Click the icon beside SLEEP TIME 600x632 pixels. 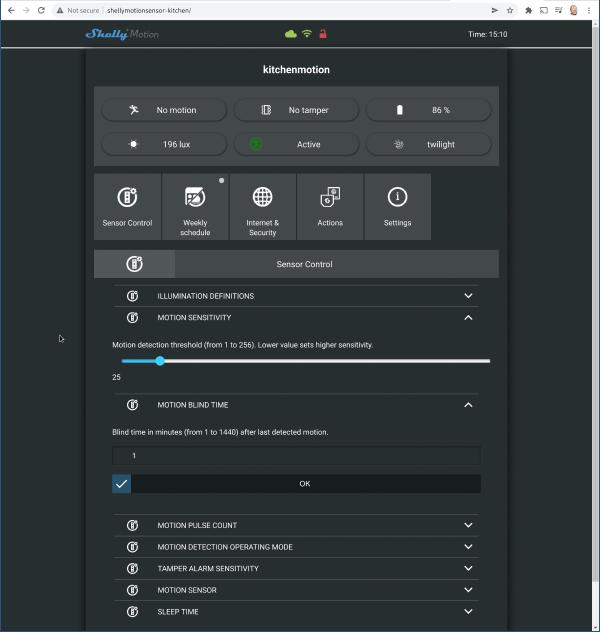(x=133, y=611)
